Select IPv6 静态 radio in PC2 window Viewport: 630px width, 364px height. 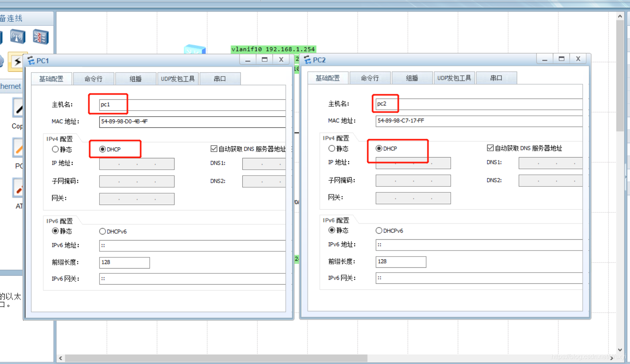point(332,230)
